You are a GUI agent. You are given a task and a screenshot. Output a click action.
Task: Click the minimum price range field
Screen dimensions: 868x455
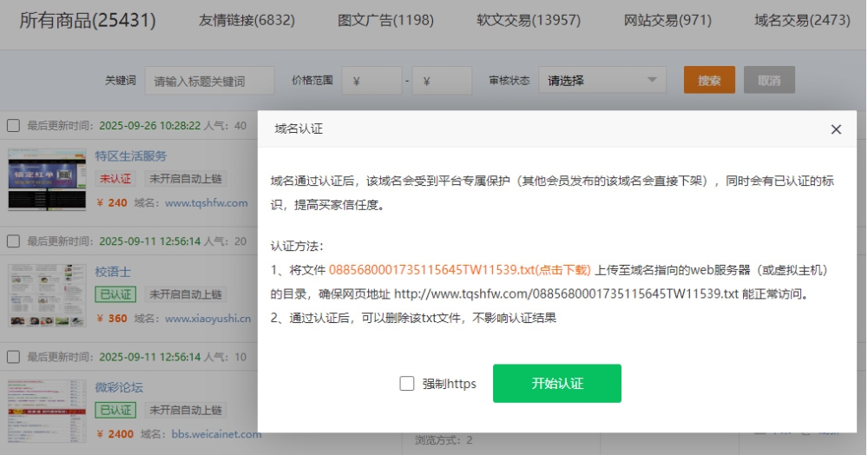coord(372,81)
